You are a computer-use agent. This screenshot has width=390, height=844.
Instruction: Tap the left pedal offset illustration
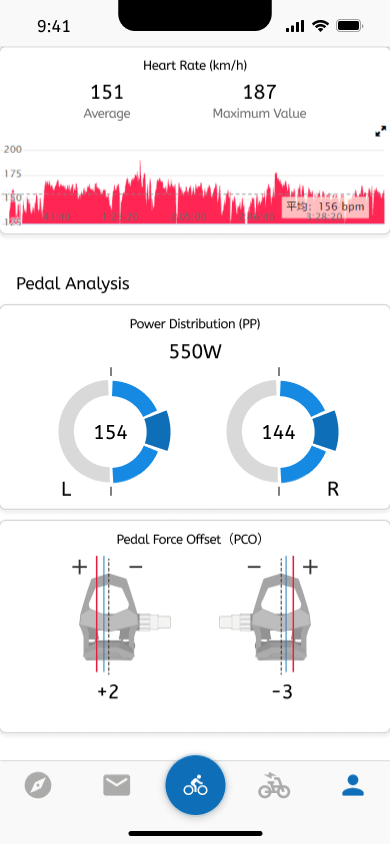125,615
